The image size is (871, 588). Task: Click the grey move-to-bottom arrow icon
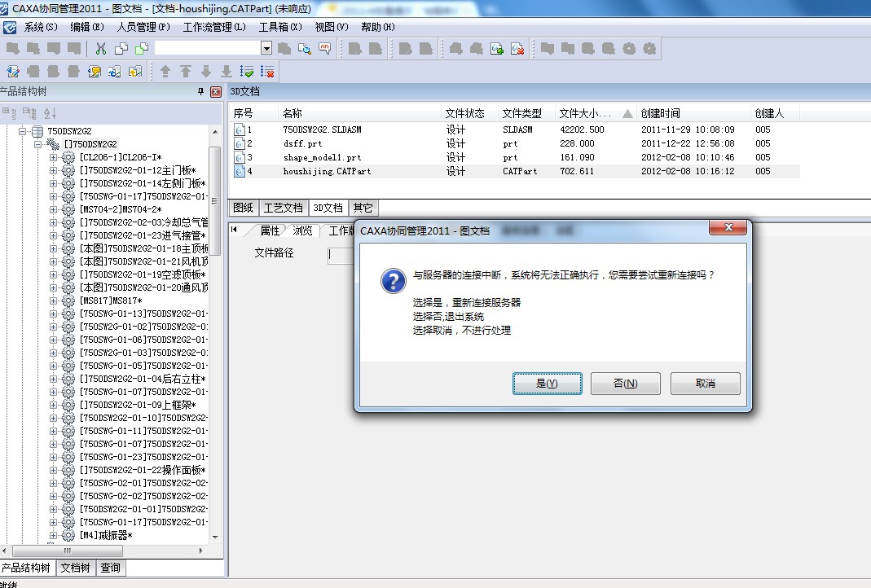point(226,72)
